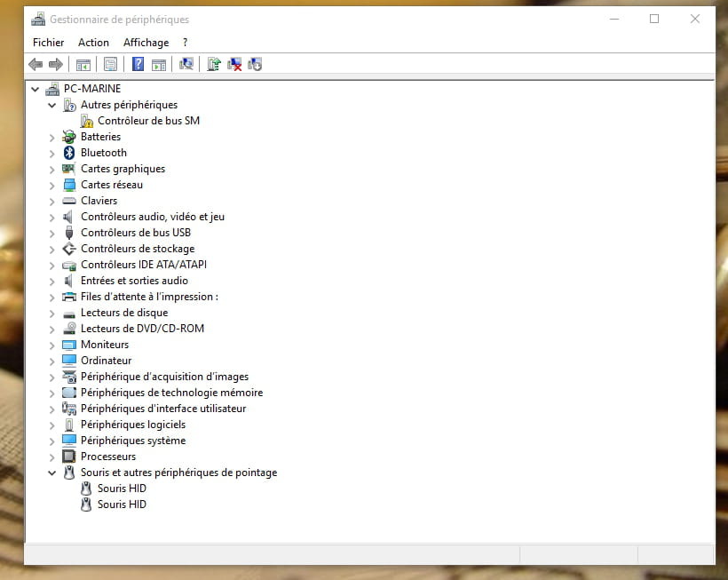Expand the Cartes graphiques category
The height and width of the screenshot is (580, 728).
[52, 169]
